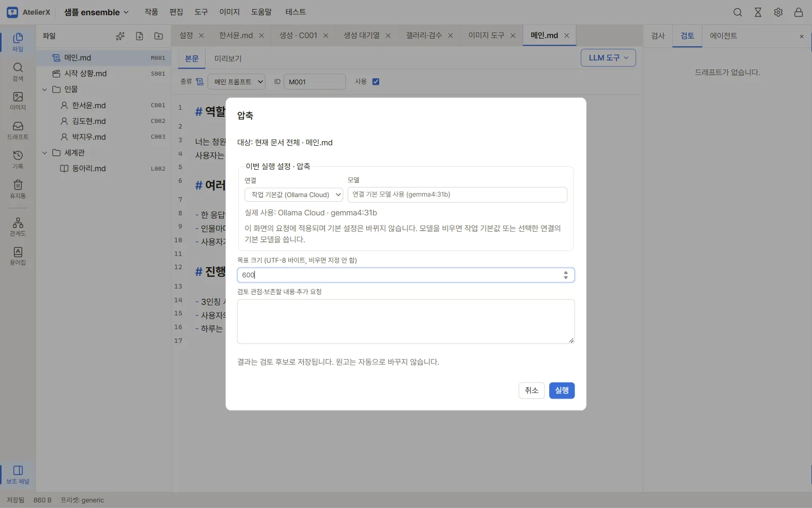Click the lock icon in top bar
Viewport: 812px width, 508px height.
(798, 12)
